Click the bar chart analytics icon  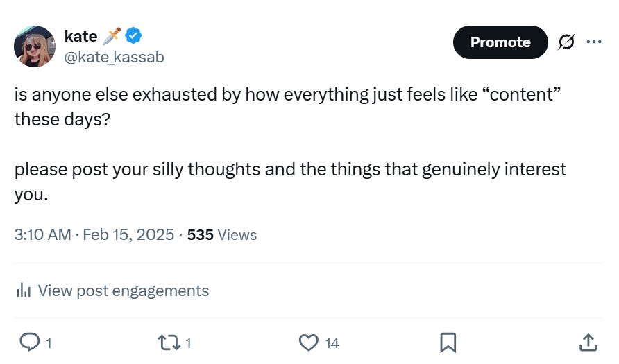[24, 291]
